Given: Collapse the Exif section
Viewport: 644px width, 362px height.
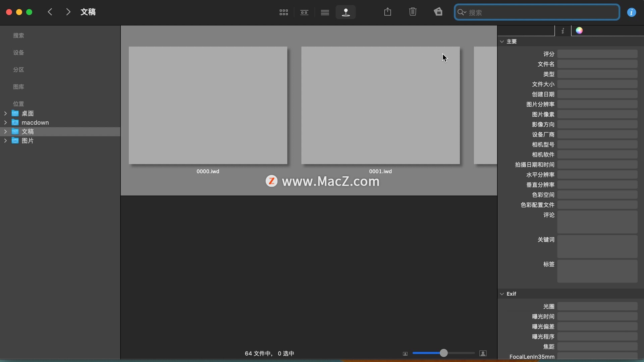Looking at the screenshot, I should tap(502, 294).
